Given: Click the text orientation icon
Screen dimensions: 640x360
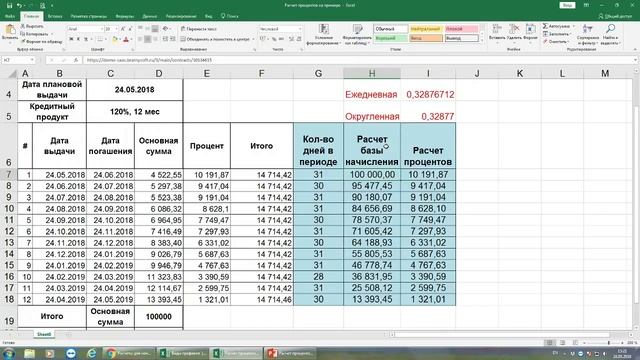Looking at the screenshot, I should pos(165,29).
